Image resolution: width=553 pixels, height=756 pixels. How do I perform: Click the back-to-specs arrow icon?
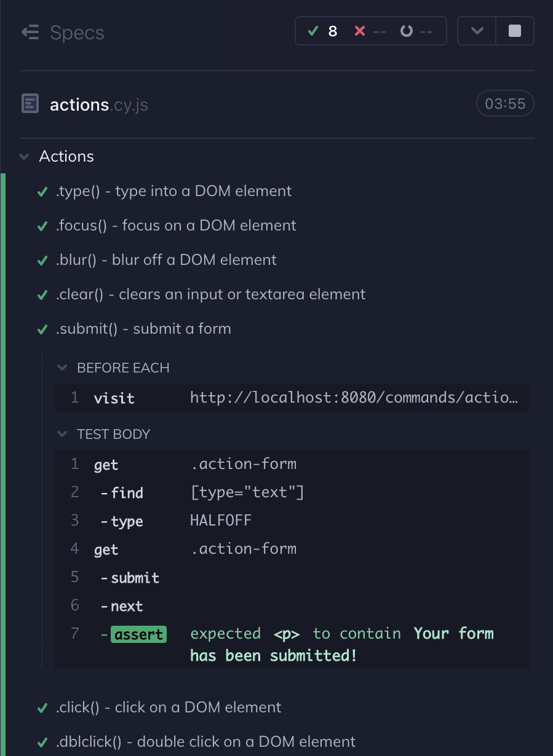click(x=30, y=33)
